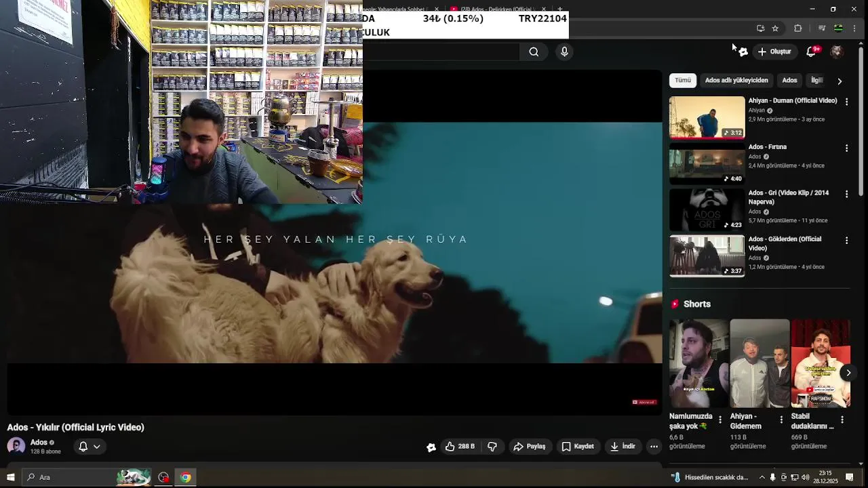Click the Oluştur create button

774,52
